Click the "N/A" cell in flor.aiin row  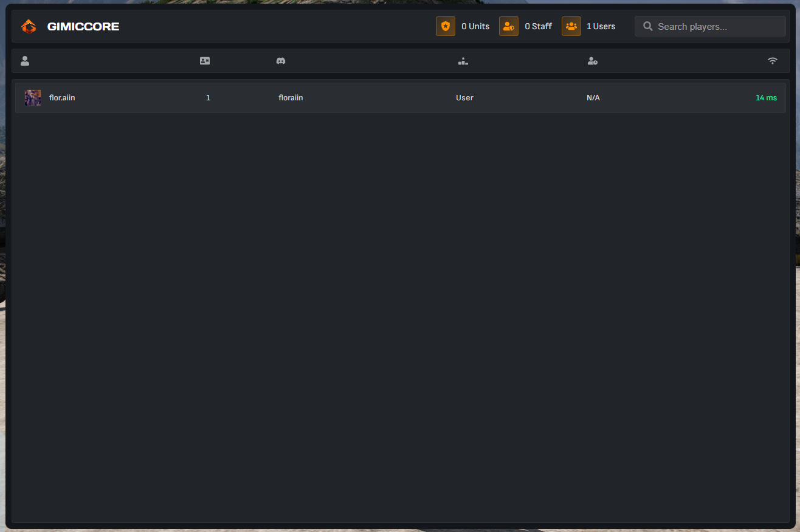(x=593, y=98)
